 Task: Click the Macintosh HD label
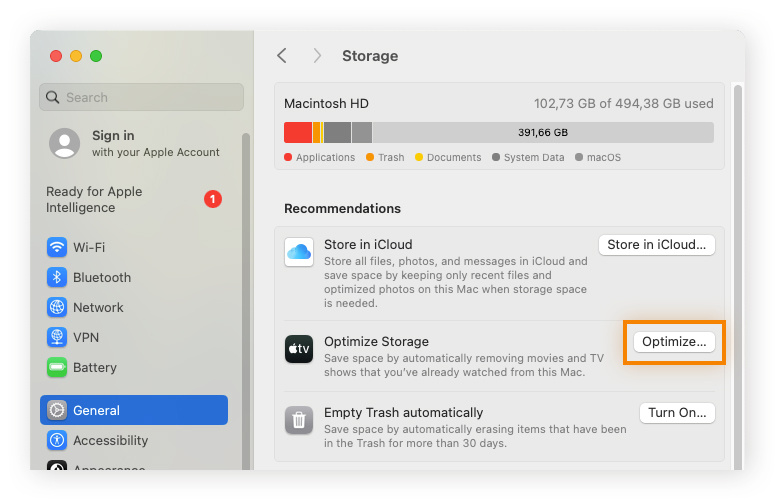(326, 104)
